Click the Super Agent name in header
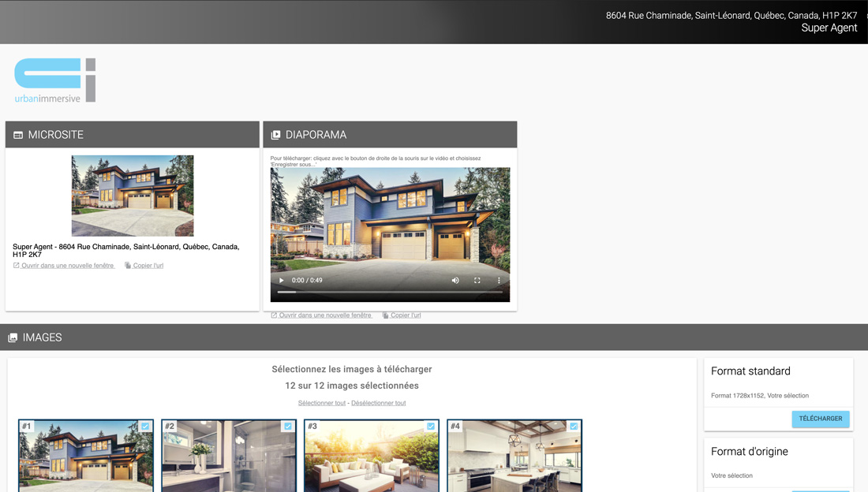Viewport: 868px width, 492px height. click(829, 28)
